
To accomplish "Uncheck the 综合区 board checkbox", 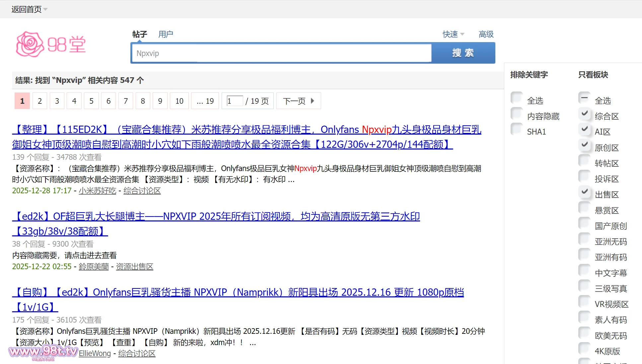I will click(x=584, y=113).
